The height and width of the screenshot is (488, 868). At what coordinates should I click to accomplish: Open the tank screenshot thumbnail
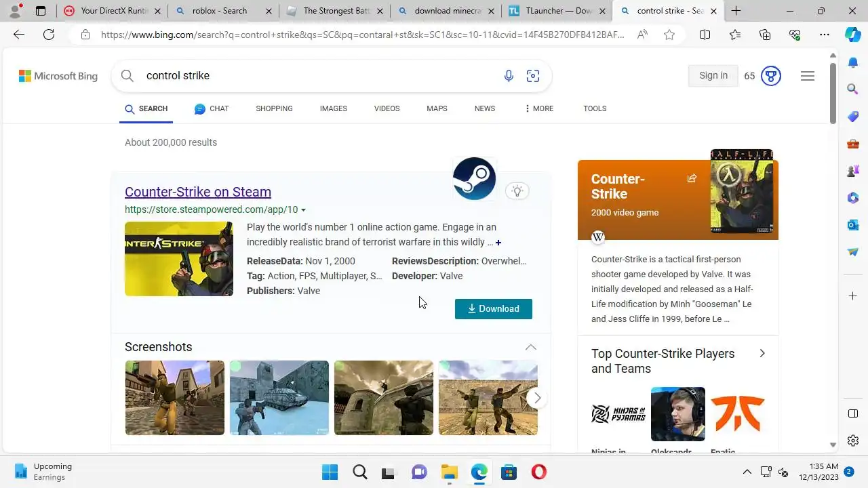[x=279, y=398]
